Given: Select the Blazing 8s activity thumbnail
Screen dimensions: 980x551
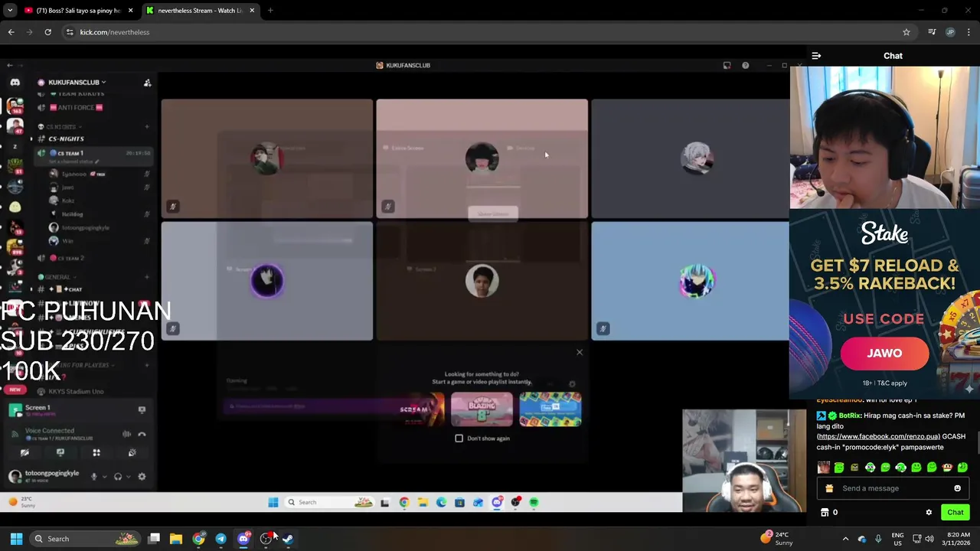Looking at the screenshot, I should pos(482,409).
